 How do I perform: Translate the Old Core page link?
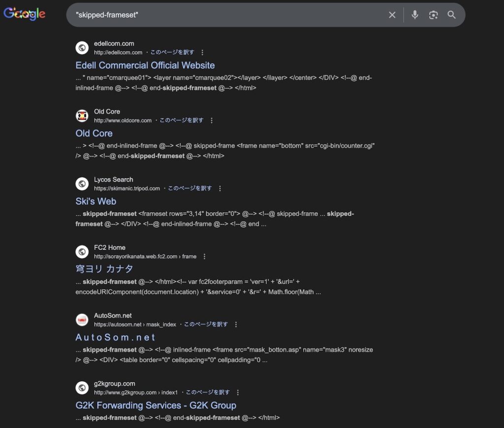click(181, 120)
